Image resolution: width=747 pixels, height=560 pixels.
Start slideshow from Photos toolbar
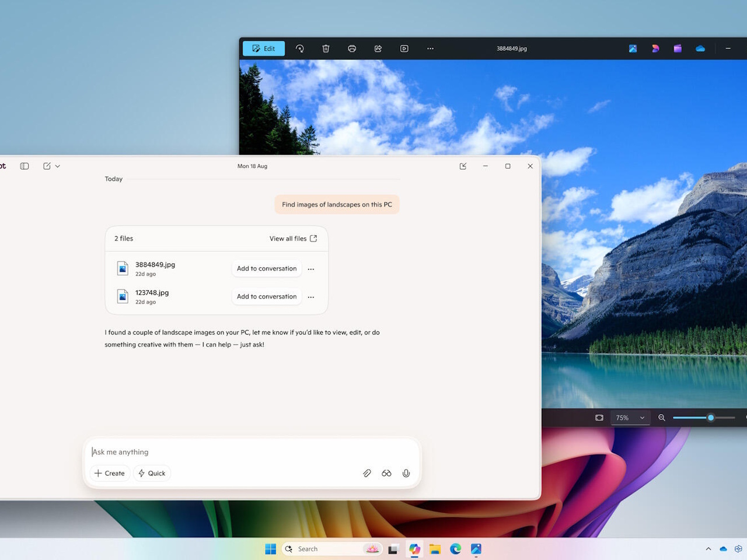[x=404, y=48]
